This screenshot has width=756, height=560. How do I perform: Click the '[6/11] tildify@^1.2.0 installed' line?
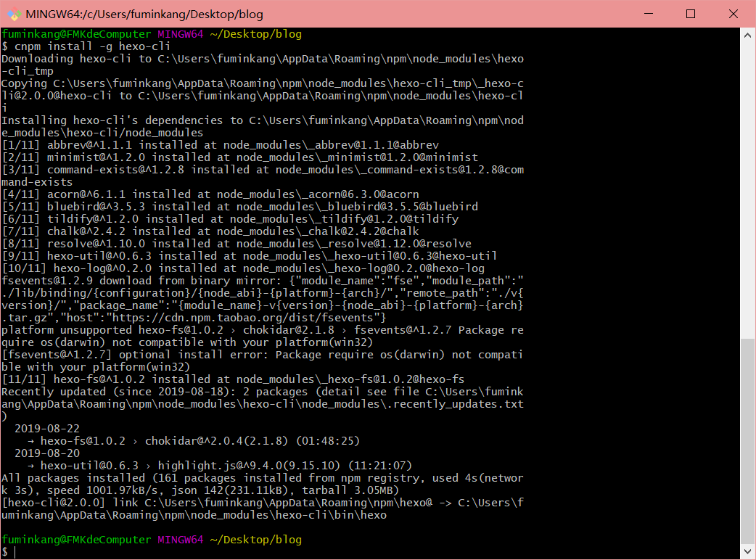tap(230, 219)
